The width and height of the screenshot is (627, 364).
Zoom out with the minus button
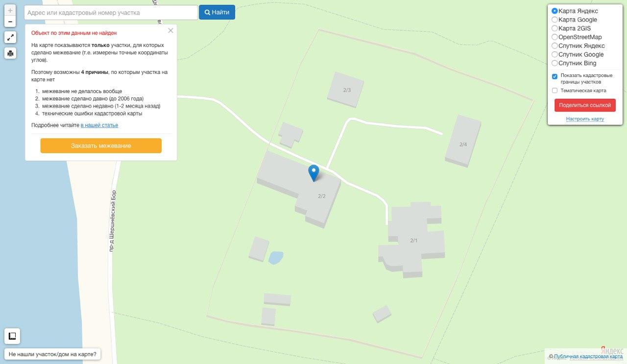10,22
